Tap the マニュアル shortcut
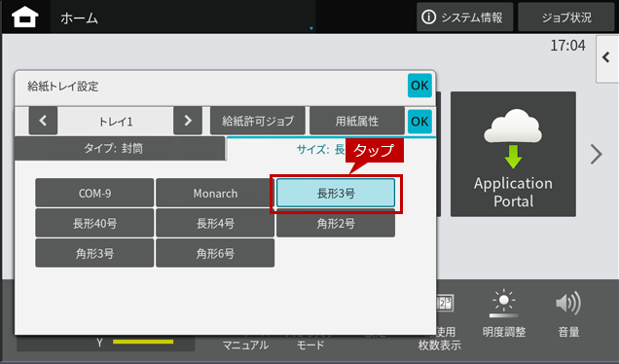 245,346
